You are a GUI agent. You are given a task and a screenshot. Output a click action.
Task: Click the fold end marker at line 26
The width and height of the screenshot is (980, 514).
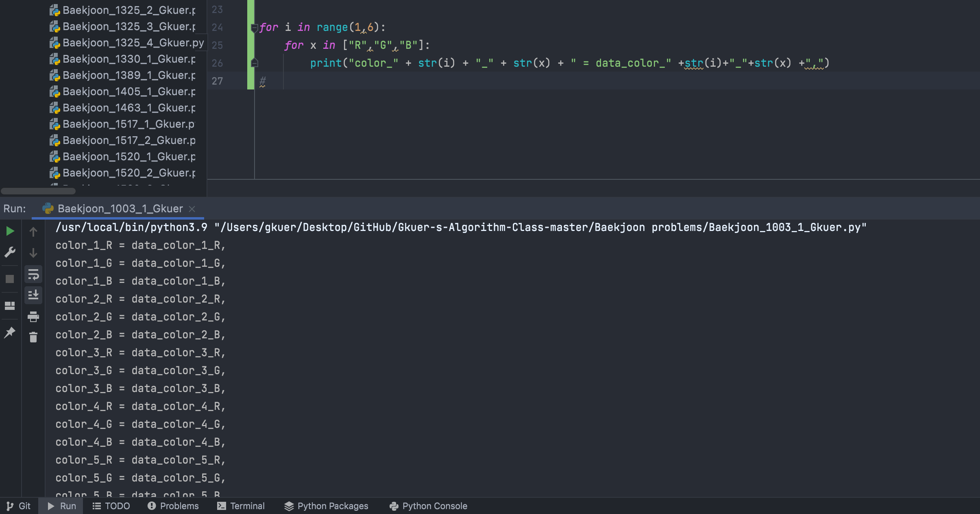pos(255,63)
